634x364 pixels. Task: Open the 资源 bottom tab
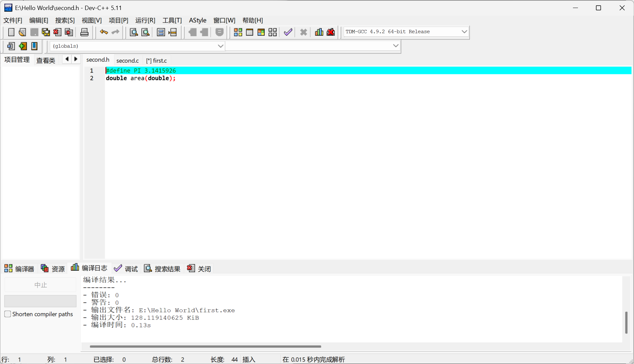[x=53, y=269]
